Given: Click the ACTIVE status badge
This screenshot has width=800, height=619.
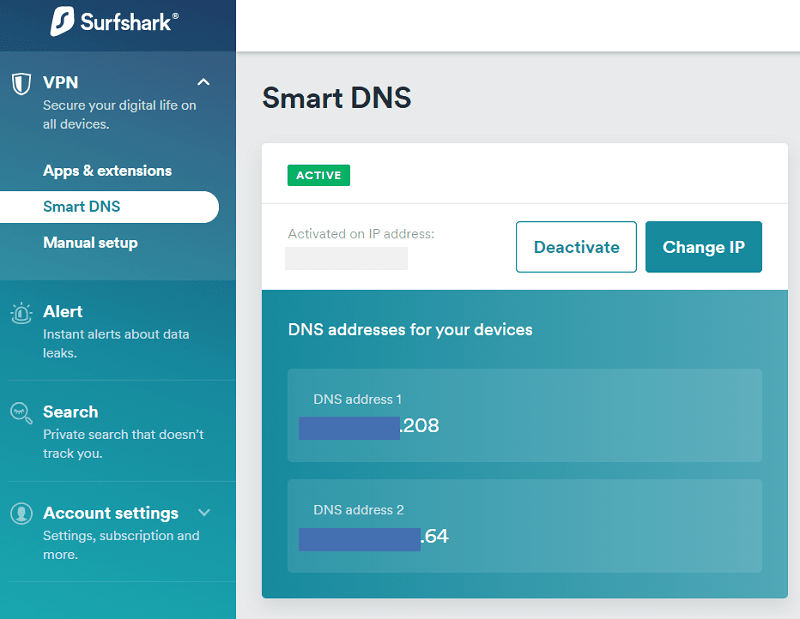Looking at the screenshot, I should (x=319, y=175).
